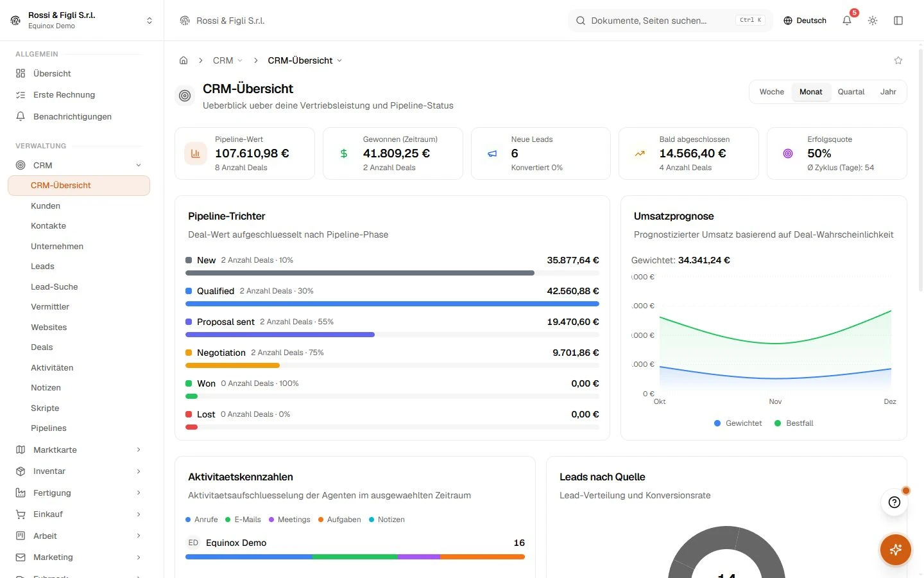924x578 pixels.
Task: Open the notifications bell
Action: coord(847,21)
